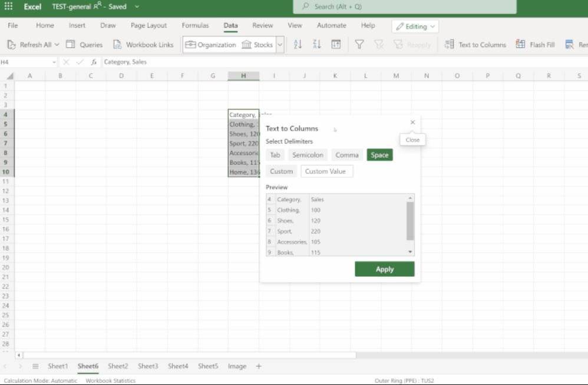Click the Custom Value text field
The width and height of the screenshot is (588, 385).
pos(327,171)
